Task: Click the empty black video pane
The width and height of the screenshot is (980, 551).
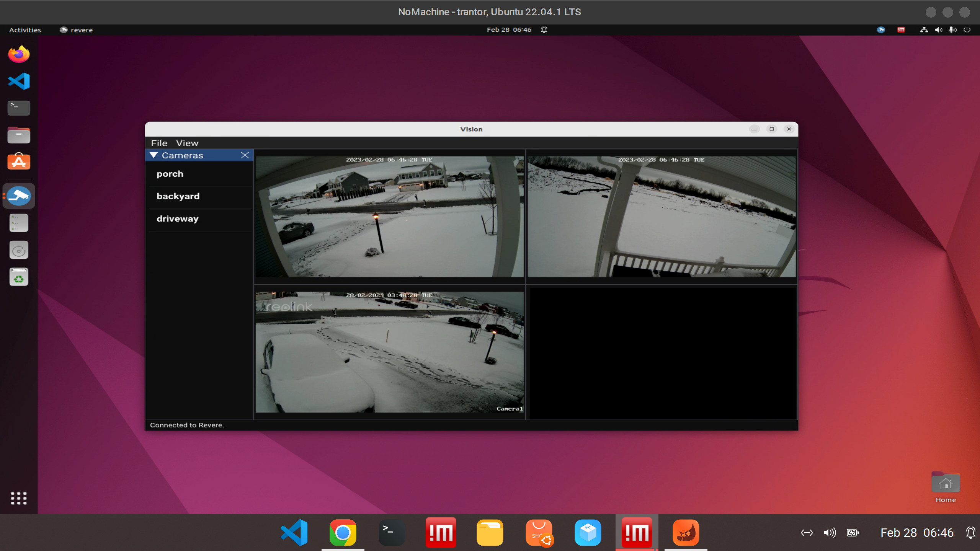Action: click(662, 353)
